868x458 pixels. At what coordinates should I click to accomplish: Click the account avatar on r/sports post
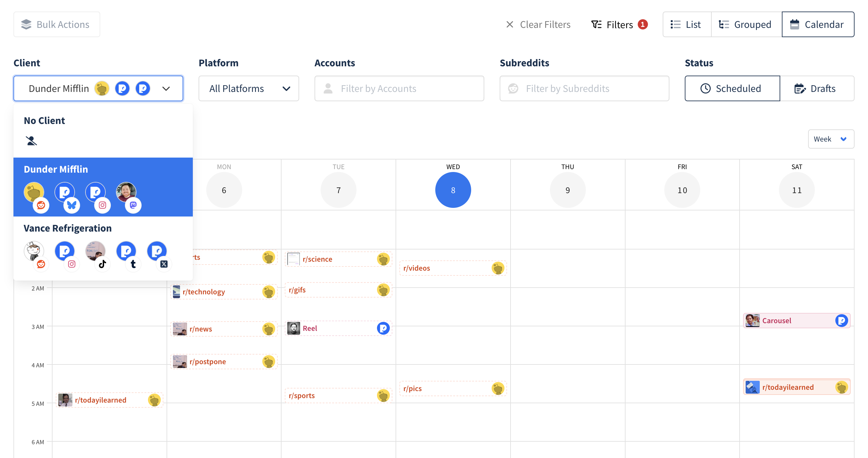[x=383, y=396]
